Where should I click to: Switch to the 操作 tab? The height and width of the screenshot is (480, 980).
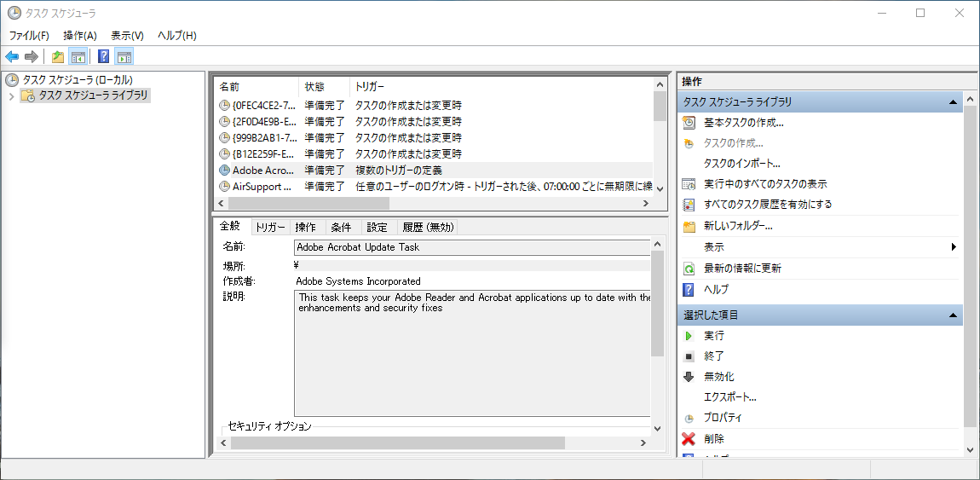pyautogui.click(x=306, y=228)
